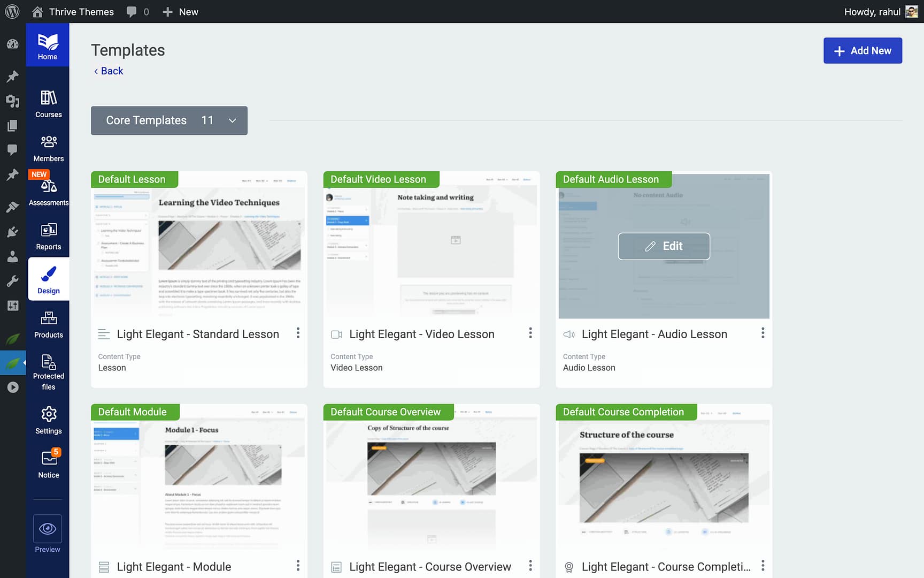This screenshot has width=924, height=578.
Task: Open options menu for Audio Lesson template
Action: click(x=763, y=333)
